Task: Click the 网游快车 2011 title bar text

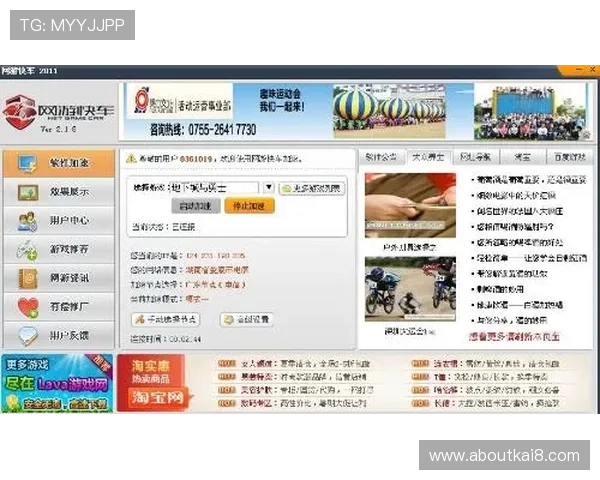Action: [30, 71]
